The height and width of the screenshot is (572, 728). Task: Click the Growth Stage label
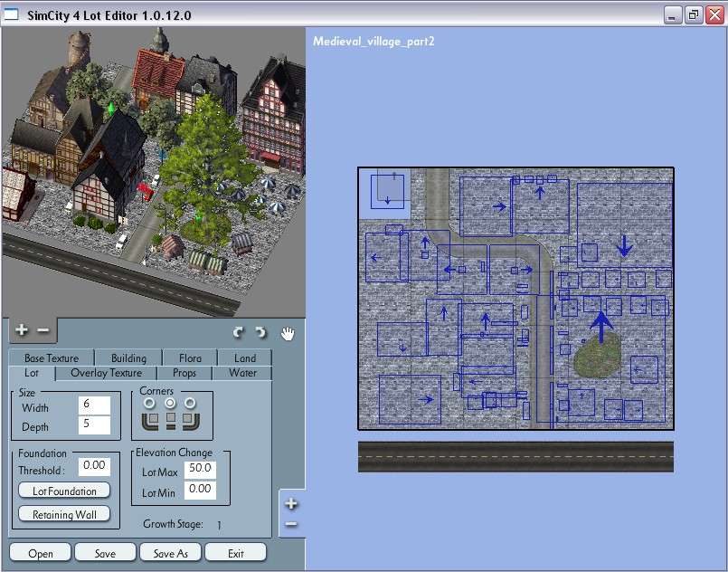point(173,524)
